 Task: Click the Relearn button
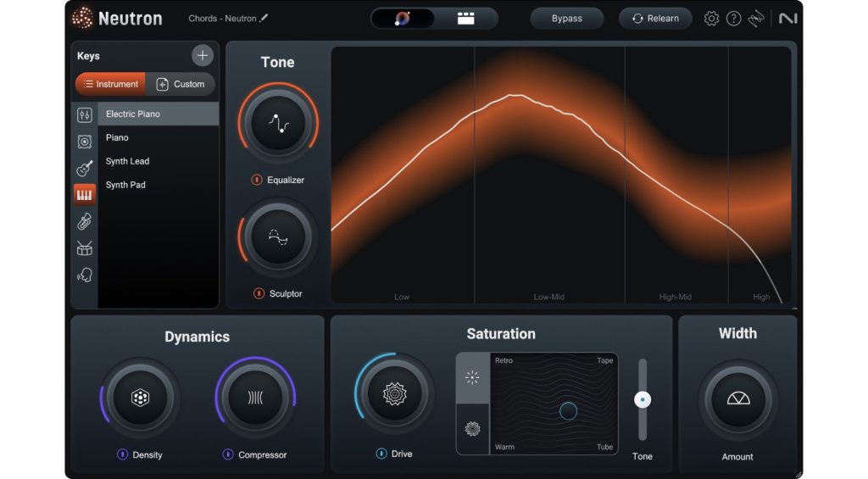(x=655, y=19)
